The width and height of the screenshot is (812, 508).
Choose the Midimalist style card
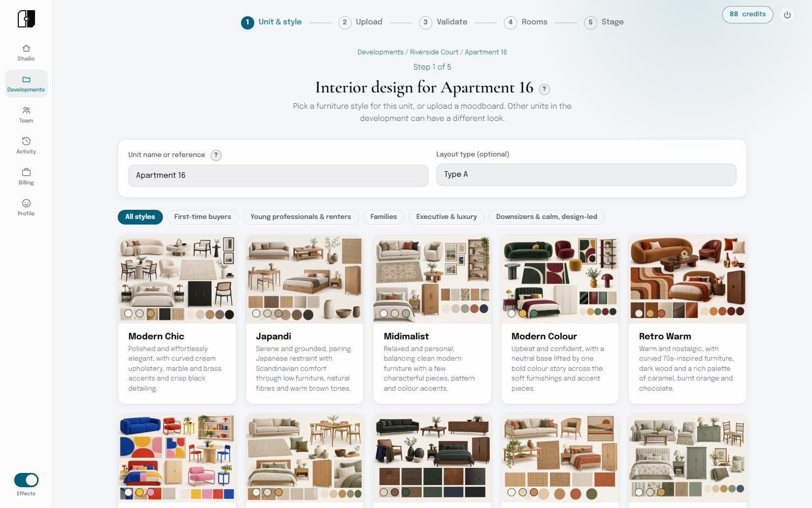tap(432, 319)
